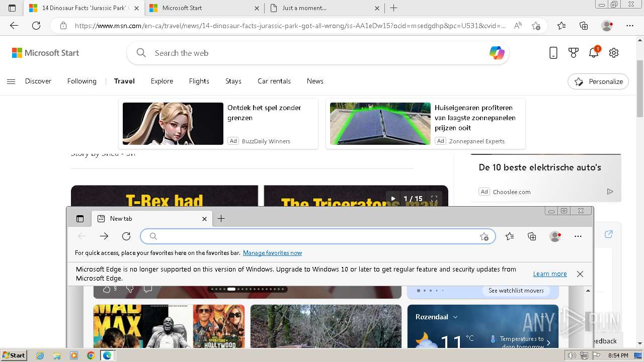The image size is (644, 362).
Task: Click address bar in front Edge window
Action: point(318,236)
